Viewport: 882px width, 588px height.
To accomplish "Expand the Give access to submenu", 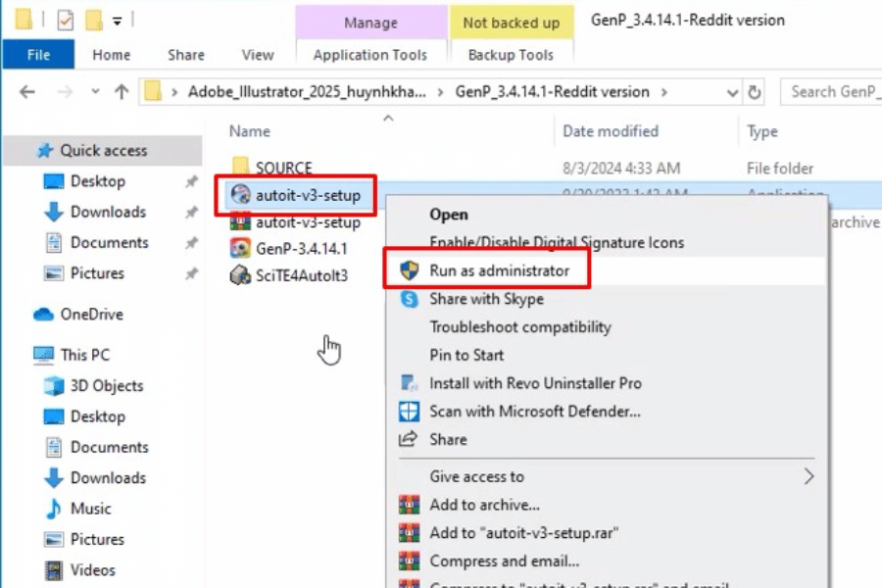I will (808, 477).
